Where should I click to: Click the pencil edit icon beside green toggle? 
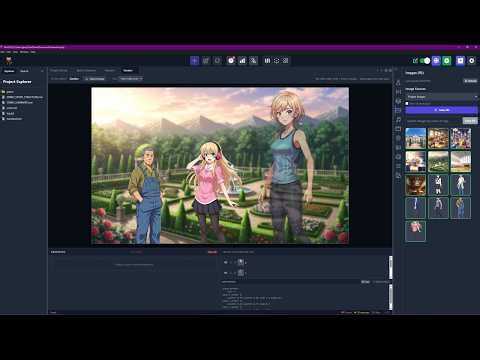coord(415,61)
